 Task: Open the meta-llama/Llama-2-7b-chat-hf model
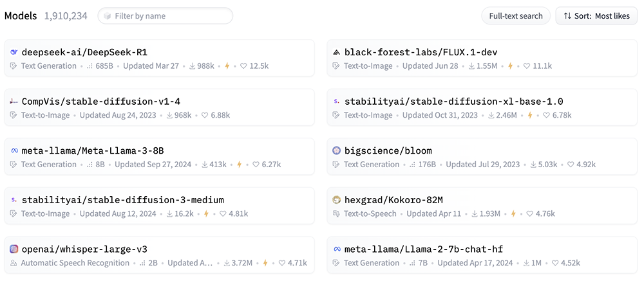click(x=424, y=249)
